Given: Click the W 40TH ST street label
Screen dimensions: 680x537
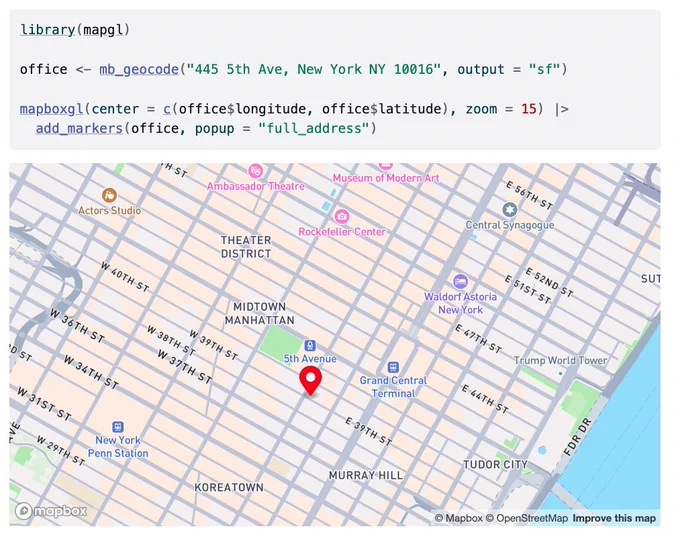Looking at the screenshot, I should pyautogui.click(x=124, y=277).
